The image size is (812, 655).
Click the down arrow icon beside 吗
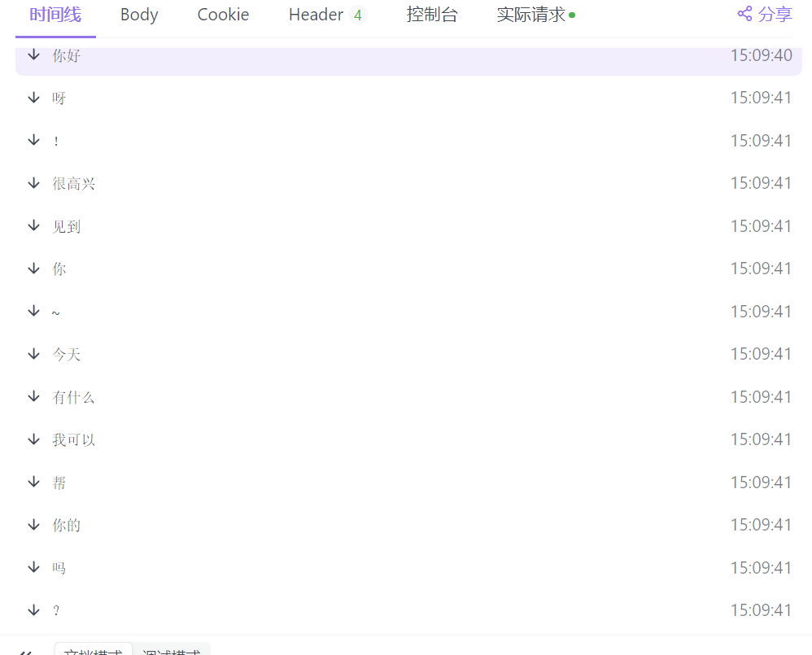[x=33, y=567]
